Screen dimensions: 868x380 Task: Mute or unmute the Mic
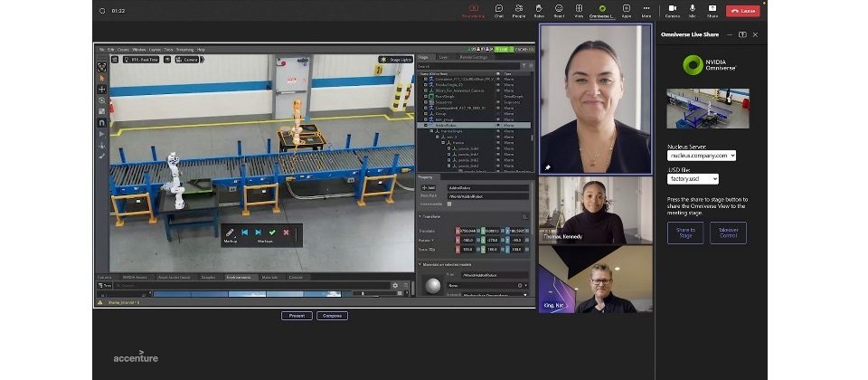click(693, 9)
